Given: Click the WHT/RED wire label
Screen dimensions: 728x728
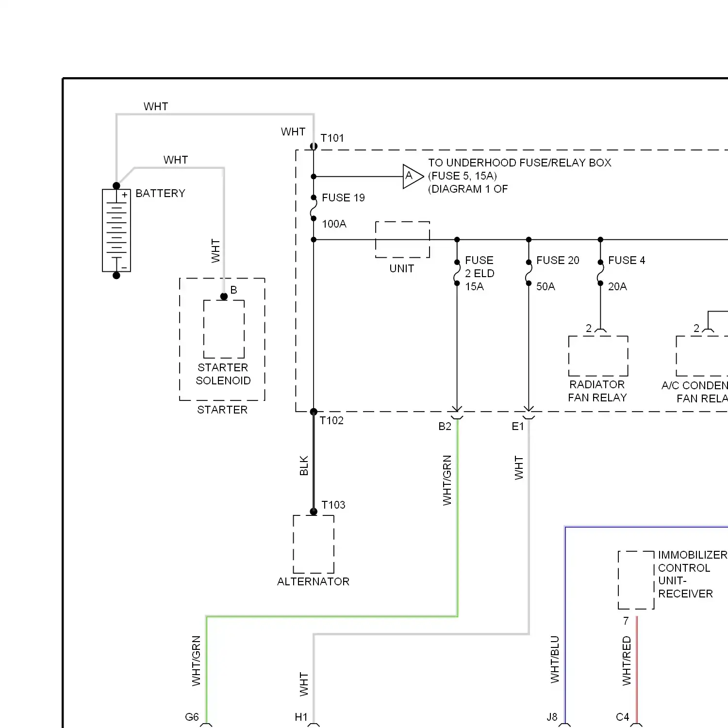Looking at the screenshot, I should 627,661.
